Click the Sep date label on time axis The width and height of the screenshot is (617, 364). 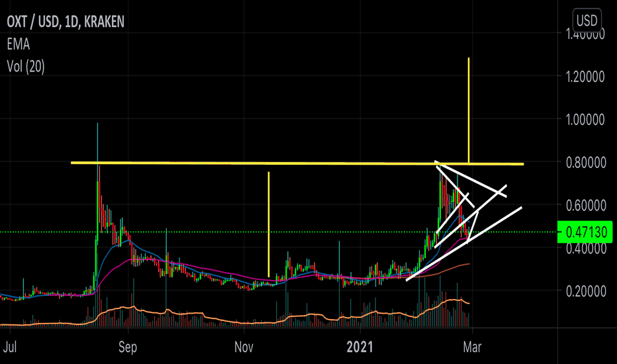(128, 347)
